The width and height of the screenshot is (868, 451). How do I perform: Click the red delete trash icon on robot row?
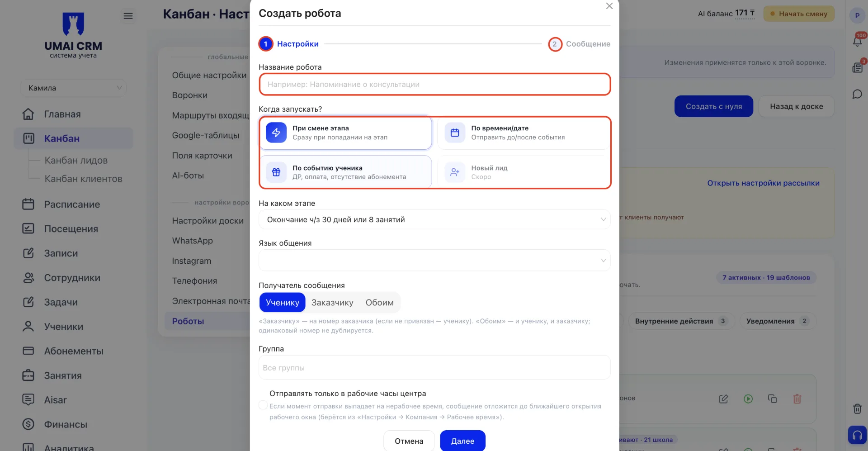[797, 399]
